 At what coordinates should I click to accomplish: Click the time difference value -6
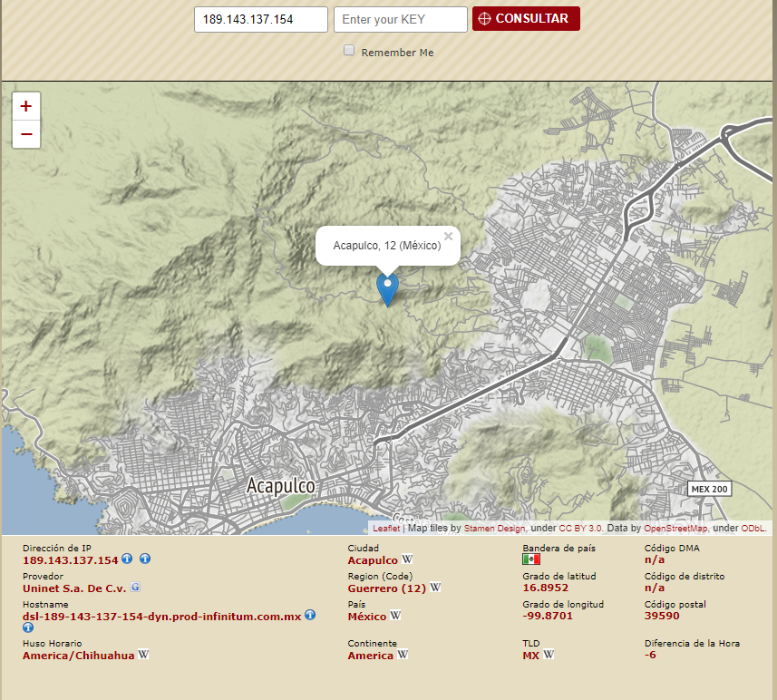[x=650, y=655]
